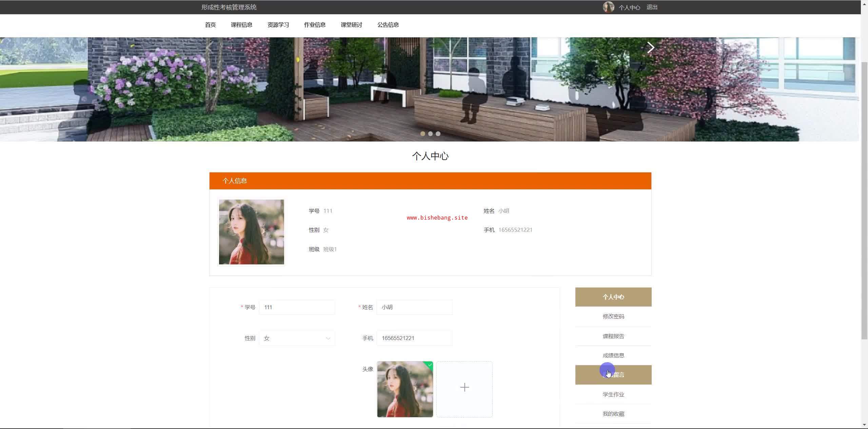The width and height of the screenshot is (868, 429).
Task: Open the 首页 menu item
Action: 210,25
